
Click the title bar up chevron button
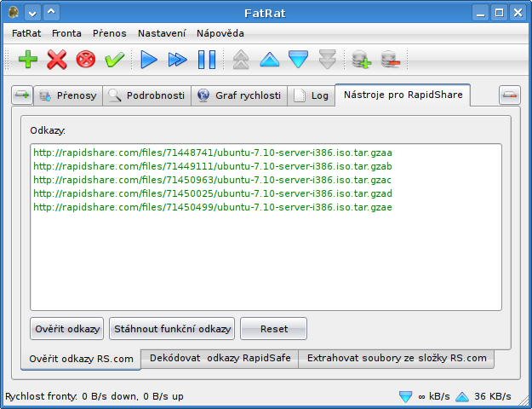tap(51, 13)
